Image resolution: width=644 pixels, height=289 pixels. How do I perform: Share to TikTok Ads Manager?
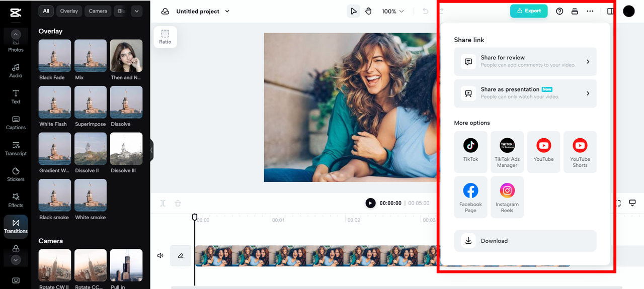pos(507,152)
